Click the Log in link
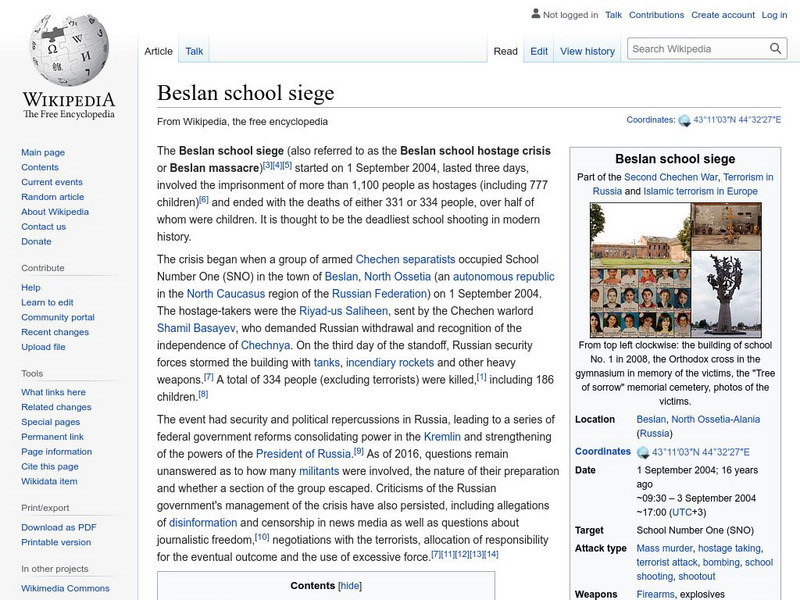The image size is (800, 600). 774,15
